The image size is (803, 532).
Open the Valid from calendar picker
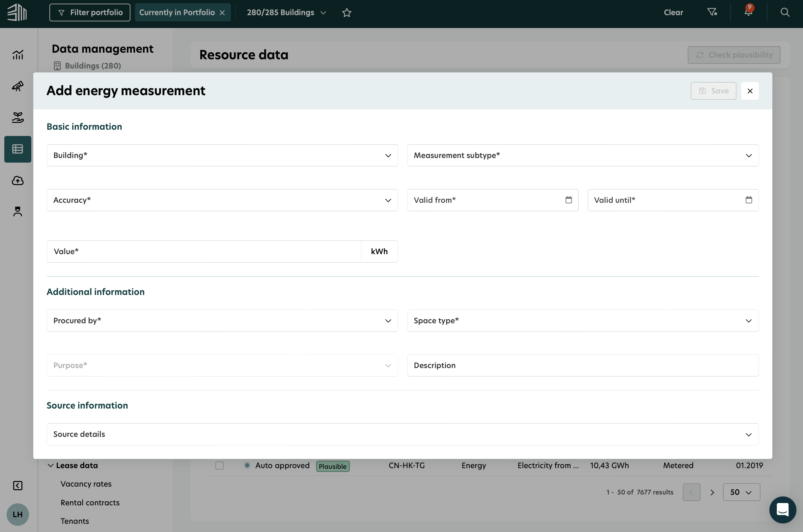[568, 200]
